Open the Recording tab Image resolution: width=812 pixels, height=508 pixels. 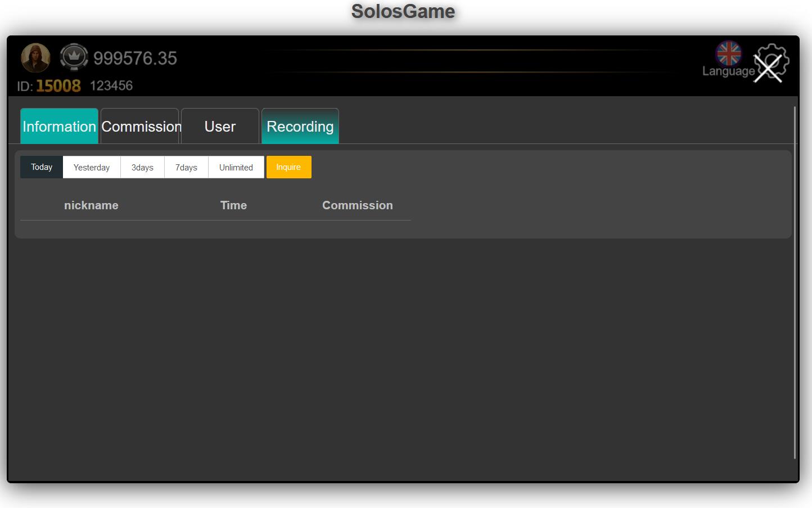click(300, 126)
